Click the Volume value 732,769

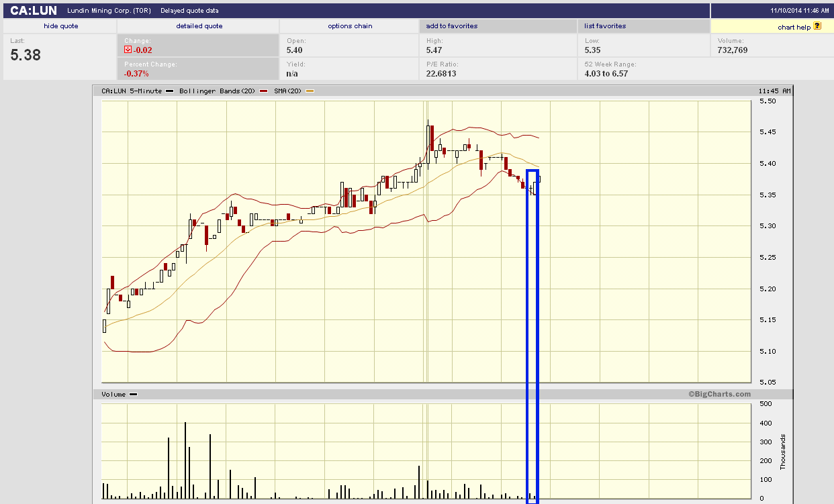(x=733, y=50)
